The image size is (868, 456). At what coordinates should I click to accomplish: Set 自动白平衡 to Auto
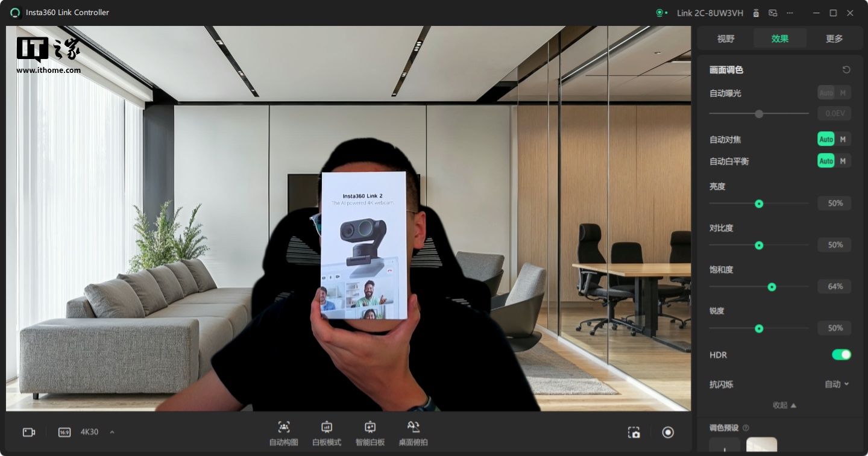tap(826, 161)
